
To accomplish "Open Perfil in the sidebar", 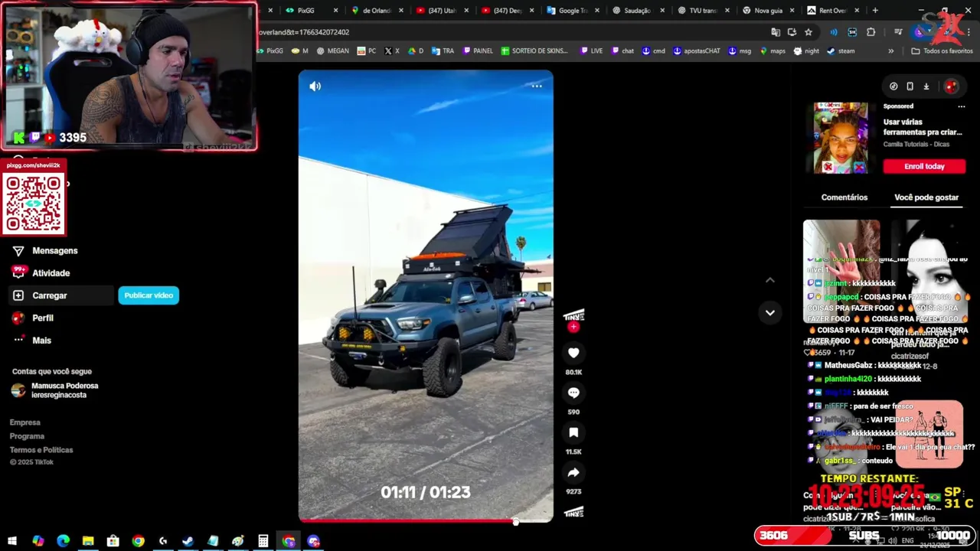I will (x=33, y=318).
